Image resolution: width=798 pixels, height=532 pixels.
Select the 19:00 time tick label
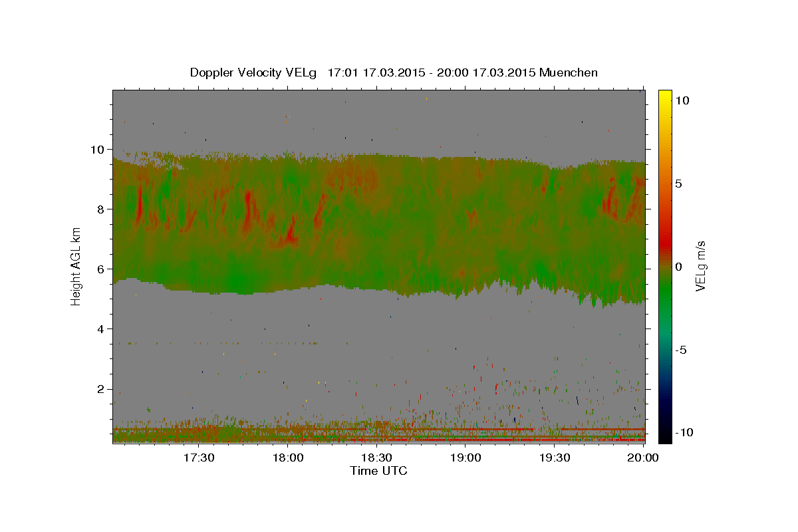coord(466,458)
